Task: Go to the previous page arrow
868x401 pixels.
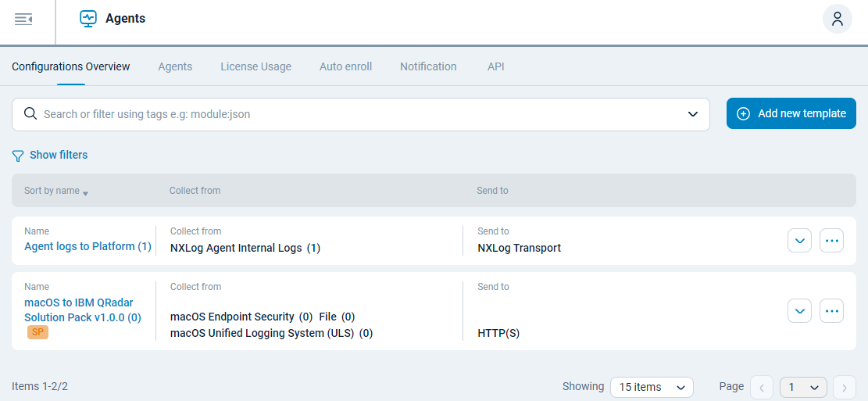Action: coord(761,387)
